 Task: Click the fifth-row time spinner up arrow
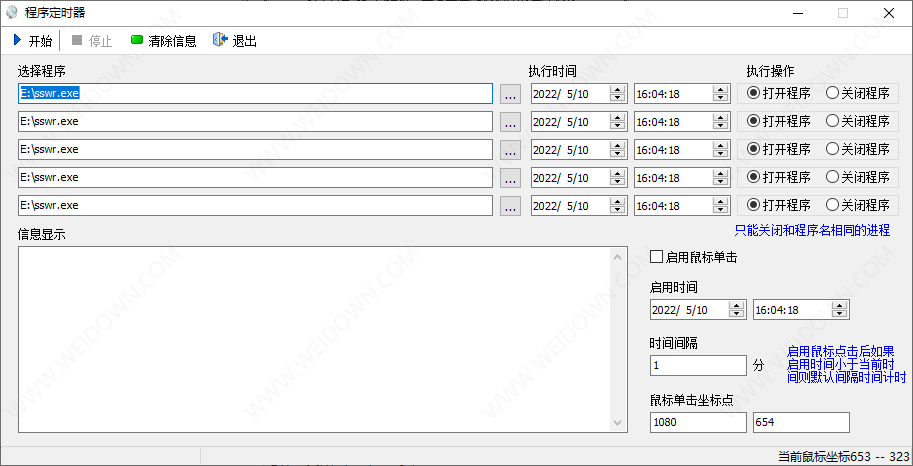(x=721, y=201)
